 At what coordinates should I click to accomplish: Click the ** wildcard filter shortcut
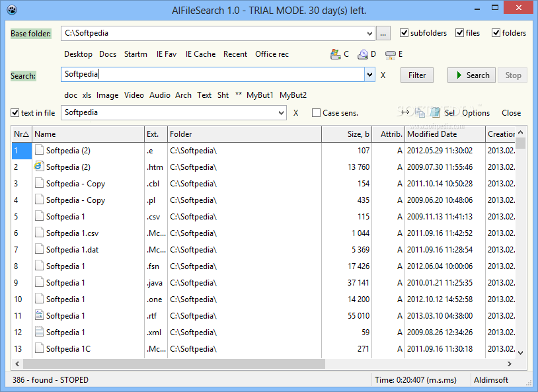[x=239, y=95]
